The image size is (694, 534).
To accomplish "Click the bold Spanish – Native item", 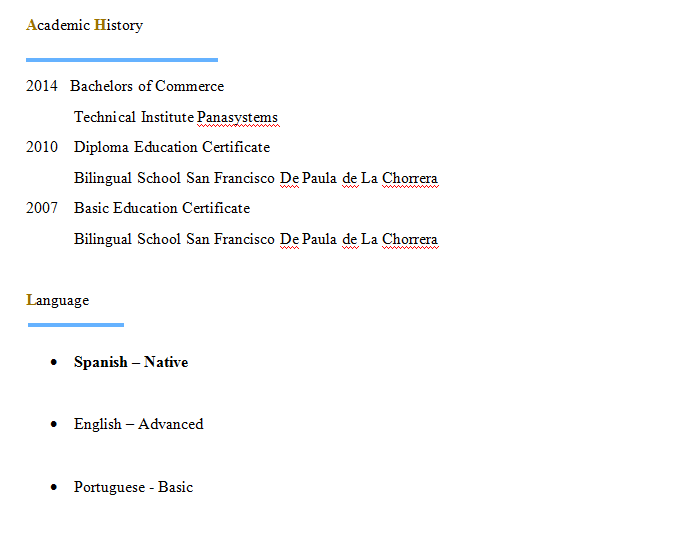I will 131,362.
